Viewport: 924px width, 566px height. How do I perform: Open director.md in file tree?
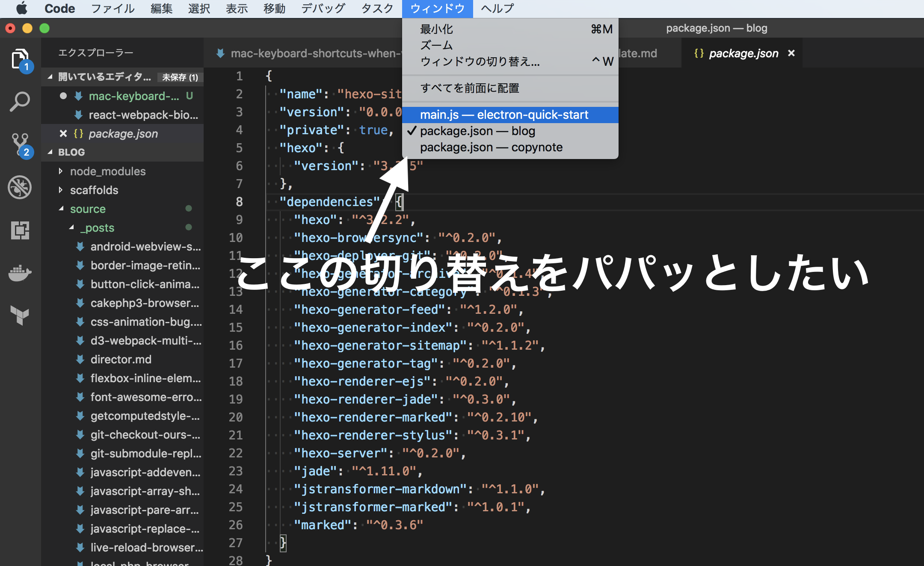[x=121, y=359]
